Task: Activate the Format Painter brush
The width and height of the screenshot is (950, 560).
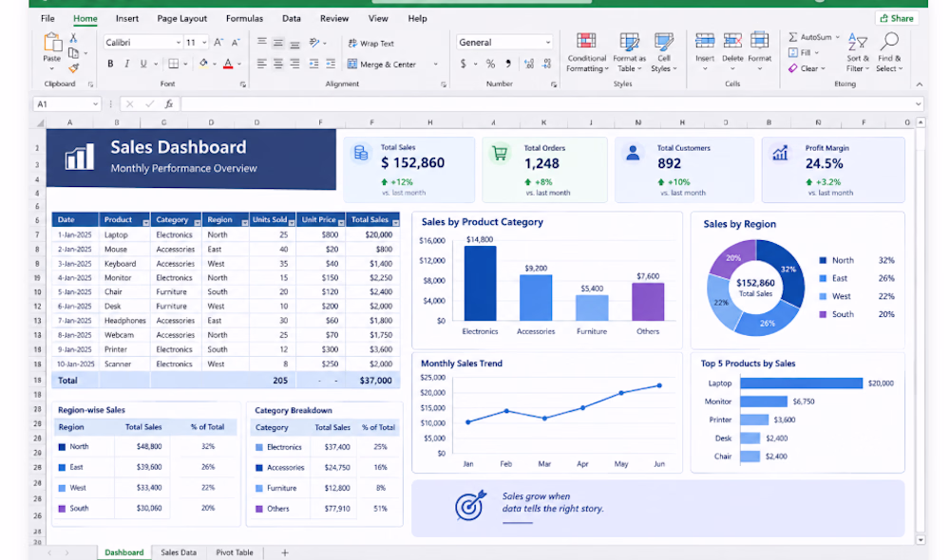Action: click(73, 67)
